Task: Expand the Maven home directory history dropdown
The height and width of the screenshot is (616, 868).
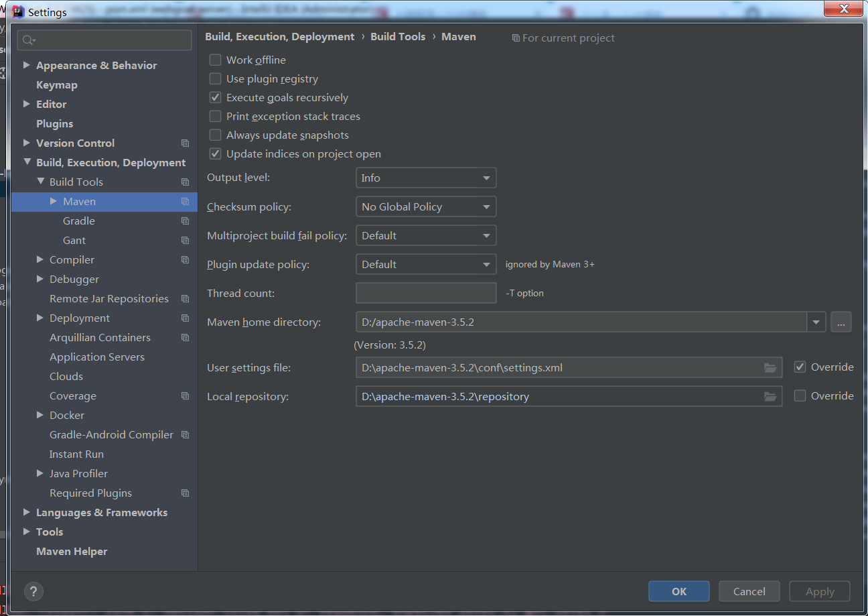Action: tap(816, 322)
